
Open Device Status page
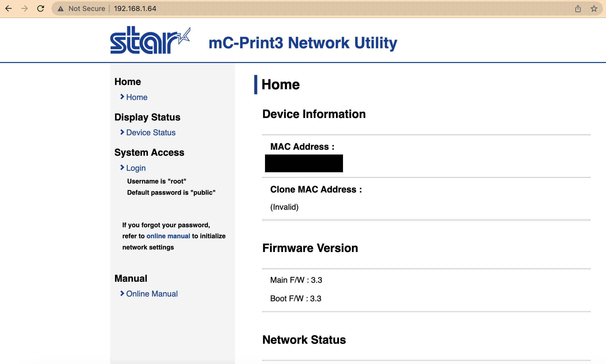coord(151,132)
